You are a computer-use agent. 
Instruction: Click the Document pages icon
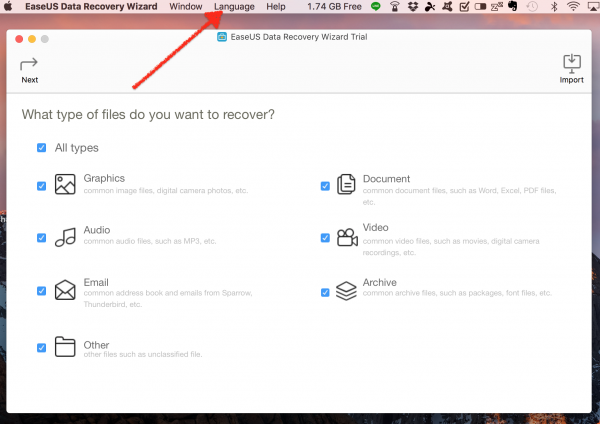click(x=346, y=184)
